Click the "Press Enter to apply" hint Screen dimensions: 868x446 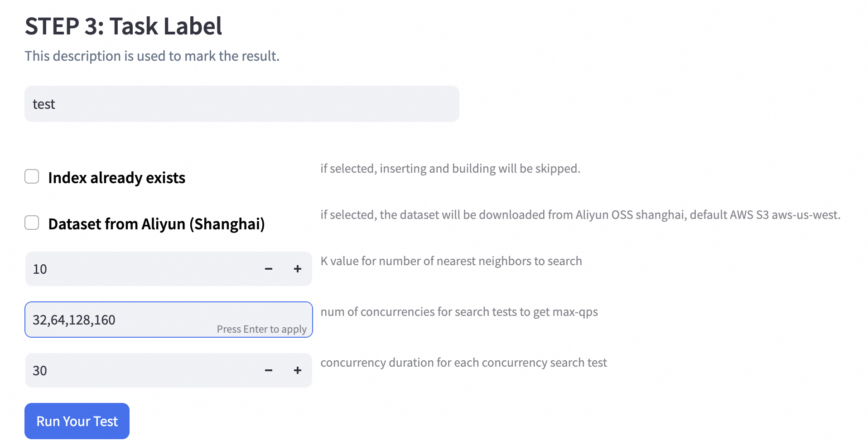click(261, 329)
